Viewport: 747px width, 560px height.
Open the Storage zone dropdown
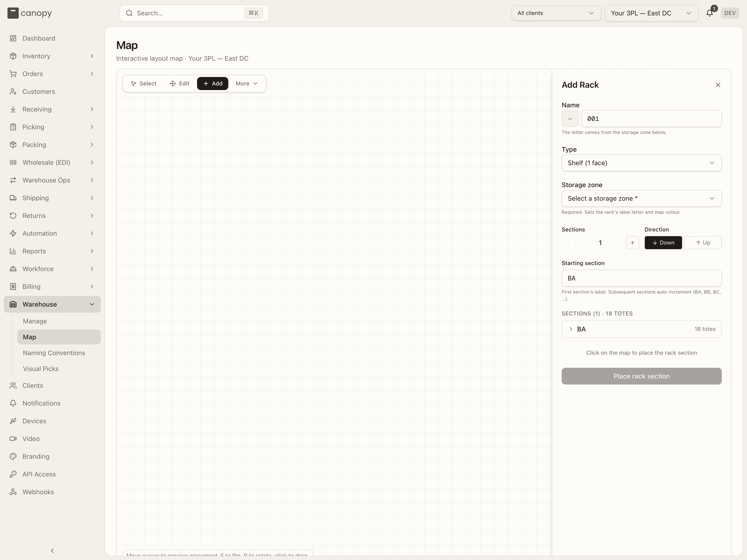coord(641,199)
